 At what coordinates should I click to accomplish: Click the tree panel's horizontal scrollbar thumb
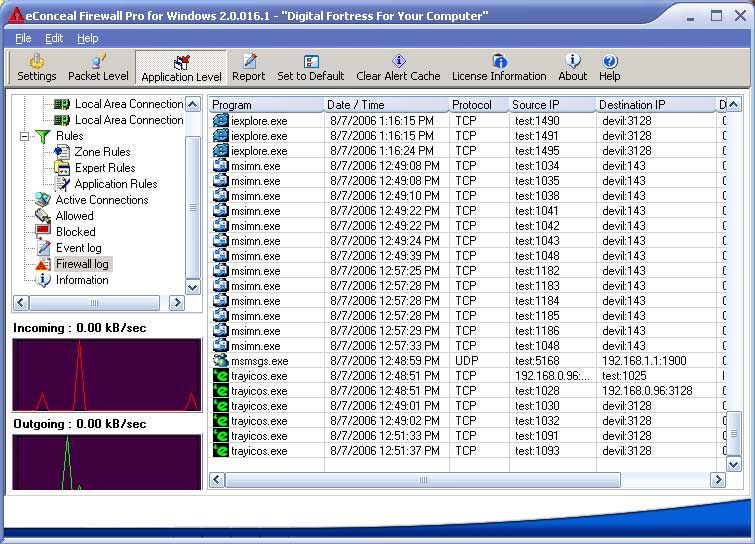click(94, 303)
